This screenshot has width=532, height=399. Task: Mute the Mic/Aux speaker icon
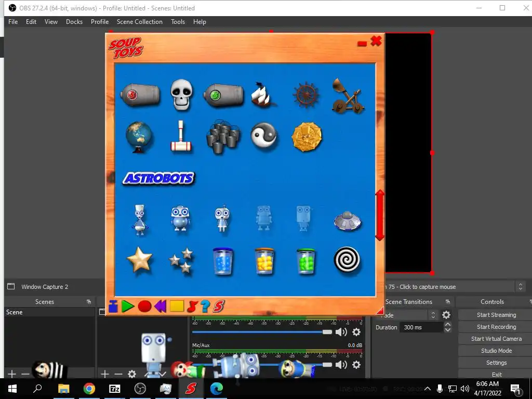(341, 365)
